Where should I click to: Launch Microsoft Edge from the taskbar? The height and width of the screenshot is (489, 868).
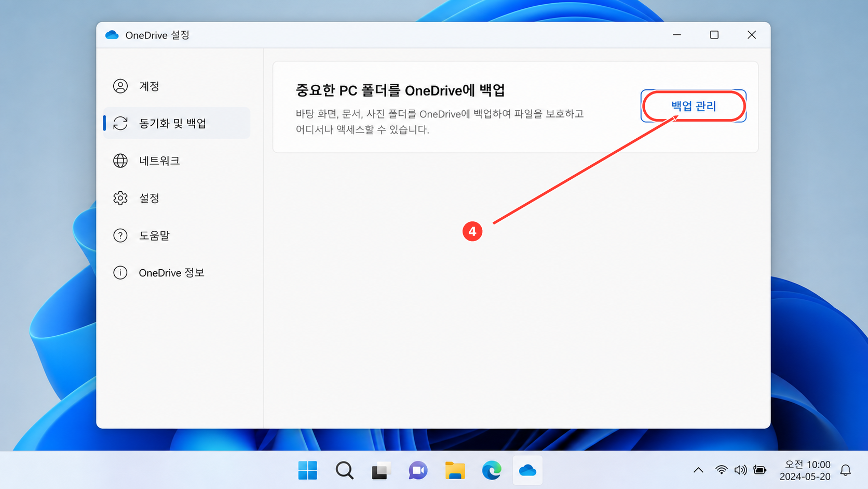pyautogui.click(x=492, y=471)
